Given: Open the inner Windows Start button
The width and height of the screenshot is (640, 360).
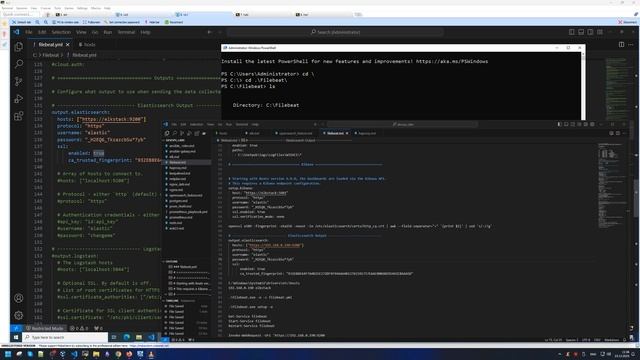Looking at the screenshot, I should click(16, 338).
